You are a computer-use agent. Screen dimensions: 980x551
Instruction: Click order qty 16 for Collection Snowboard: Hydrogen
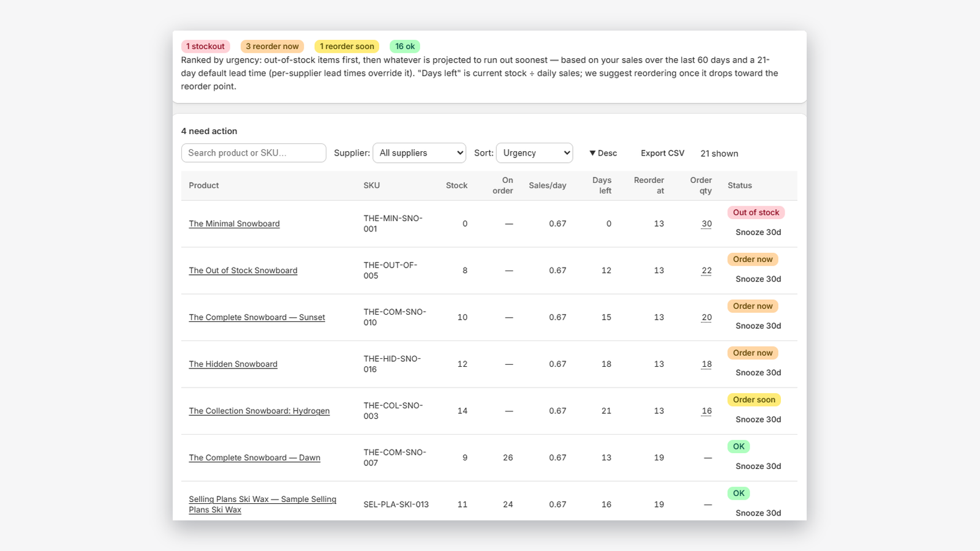pyautogui.click(x=707, y=411)
